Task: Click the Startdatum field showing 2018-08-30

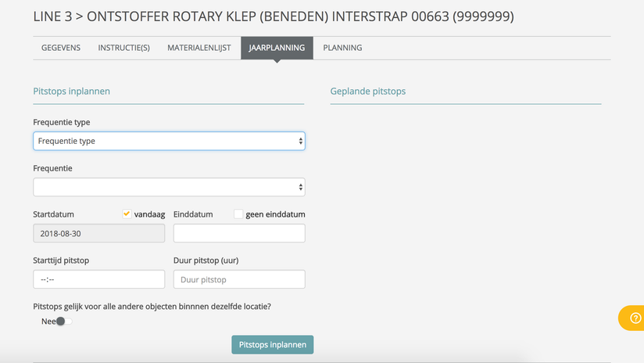Action: point(98,233)
